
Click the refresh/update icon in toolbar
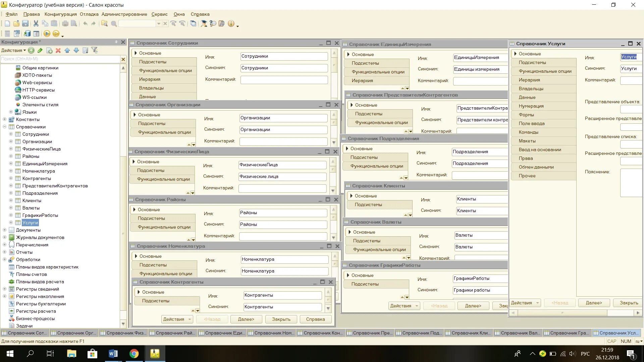[27, 33]
